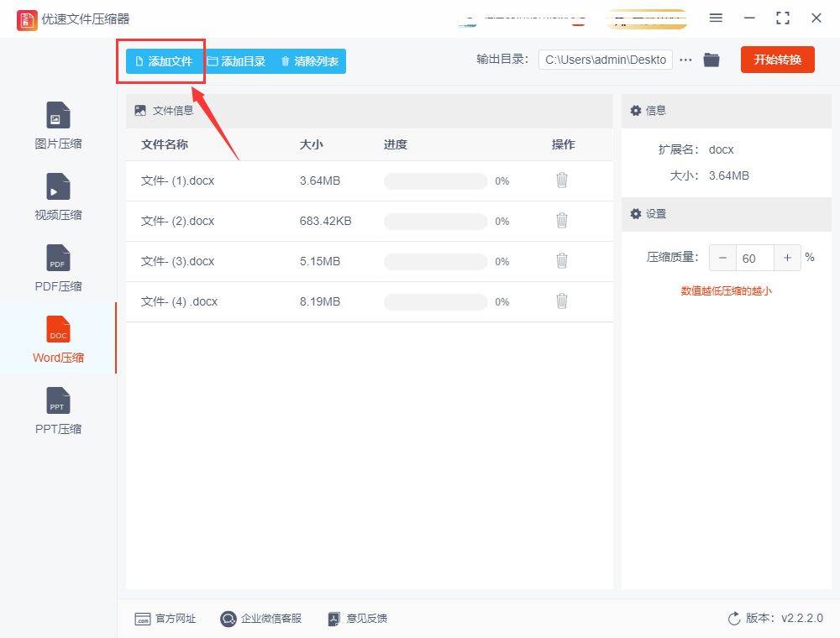Delete 文件- (2).docx with trash icon
This screenshot has width=840, height=638.
click(x=561, y=221)
